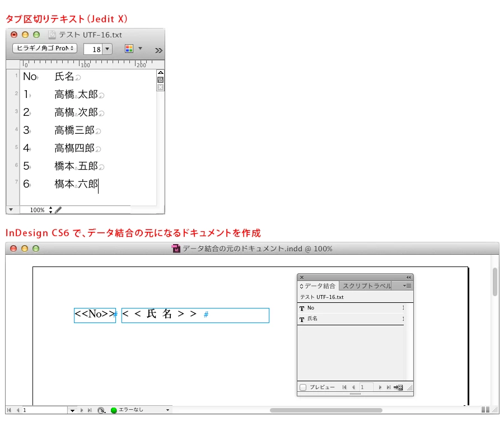504x421 pixels.
Task: Go to last record in data merge panel
Action: [x=388, y=387]
